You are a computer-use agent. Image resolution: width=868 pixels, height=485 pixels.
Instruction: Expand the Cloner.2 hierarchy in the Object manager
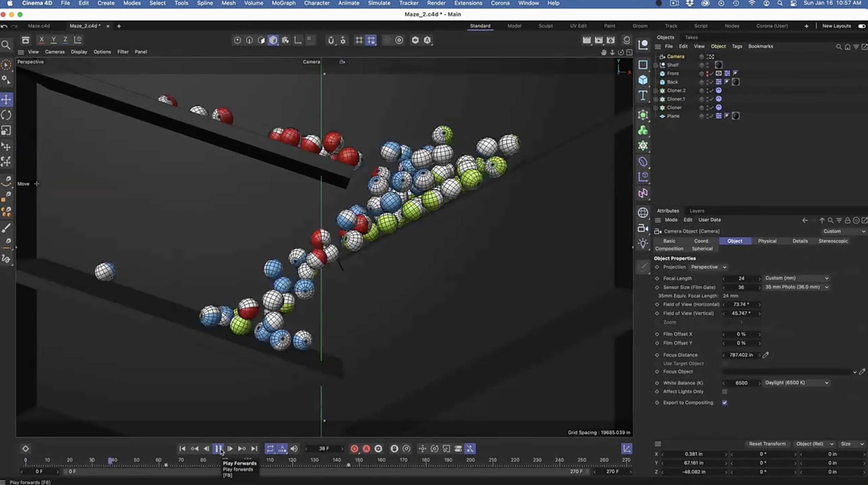tap(655, 90)
